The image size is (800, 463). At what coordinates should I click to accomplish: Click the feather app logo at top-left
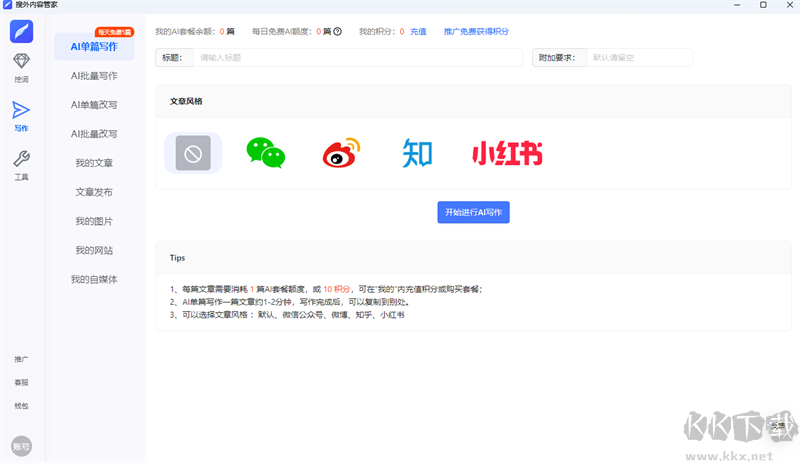pos(21,30)
